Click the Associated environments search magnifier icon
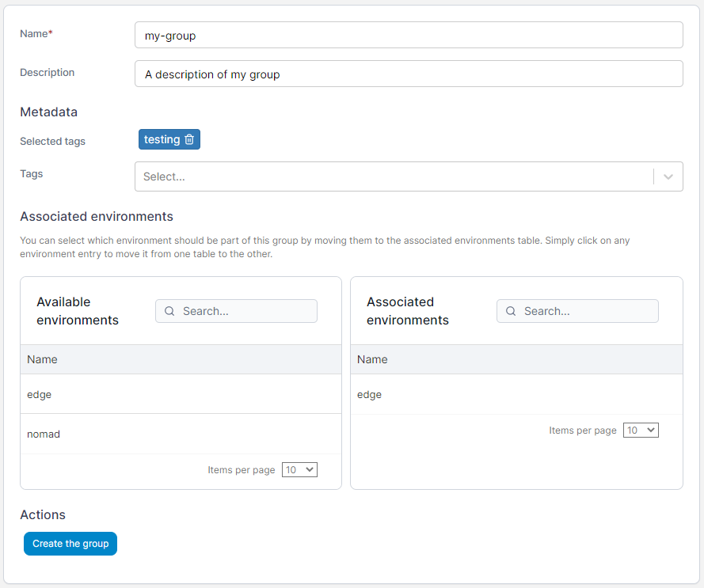The image size is (704, 588). (511, 311)
